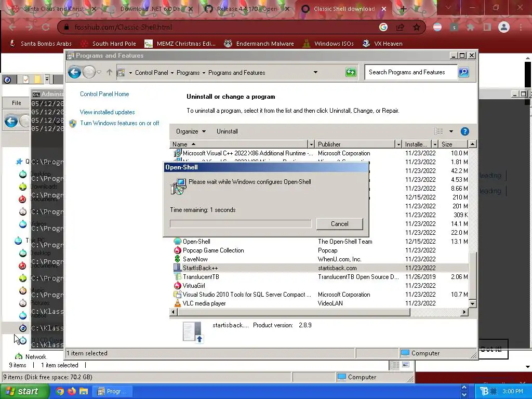Open the Endermanch Malware bookmark

259,44
